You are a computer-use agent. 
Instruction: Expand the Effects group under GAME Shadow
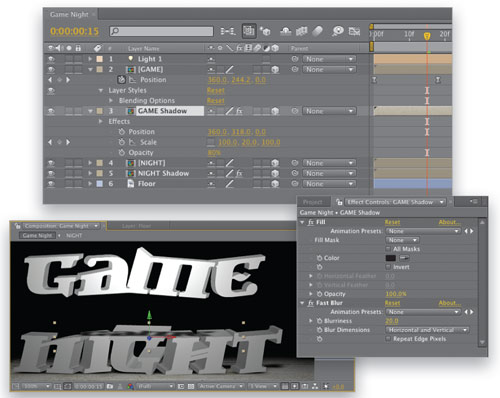coord(101,121)
